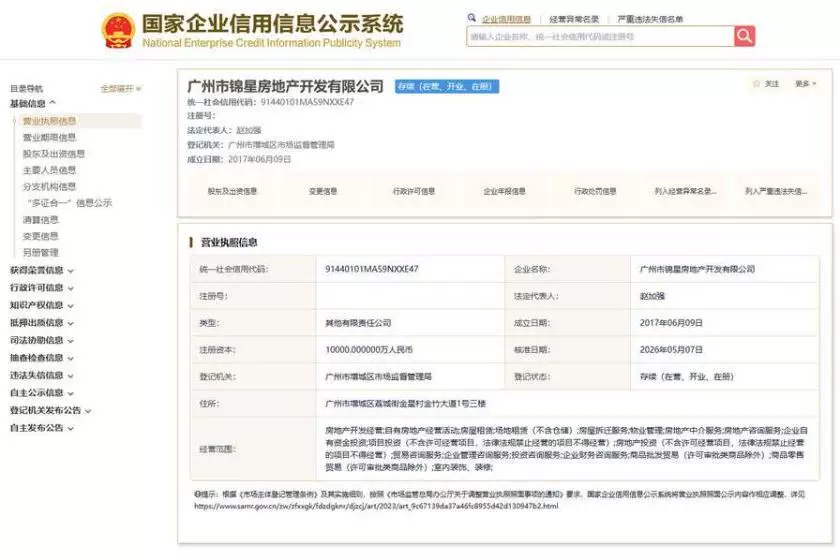Image resolution: width=840 pixels, height=560 pixels.
Task: Expand the 自主公示信息 section
Action: click(x=42, y=393)
